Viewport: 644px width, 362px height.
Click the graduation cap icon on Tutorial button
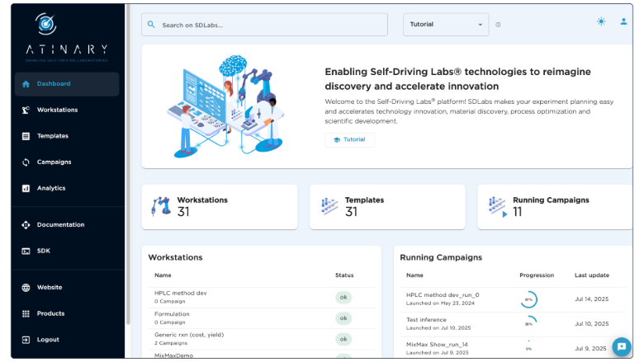pyautogui.click(x=337, y=140)
